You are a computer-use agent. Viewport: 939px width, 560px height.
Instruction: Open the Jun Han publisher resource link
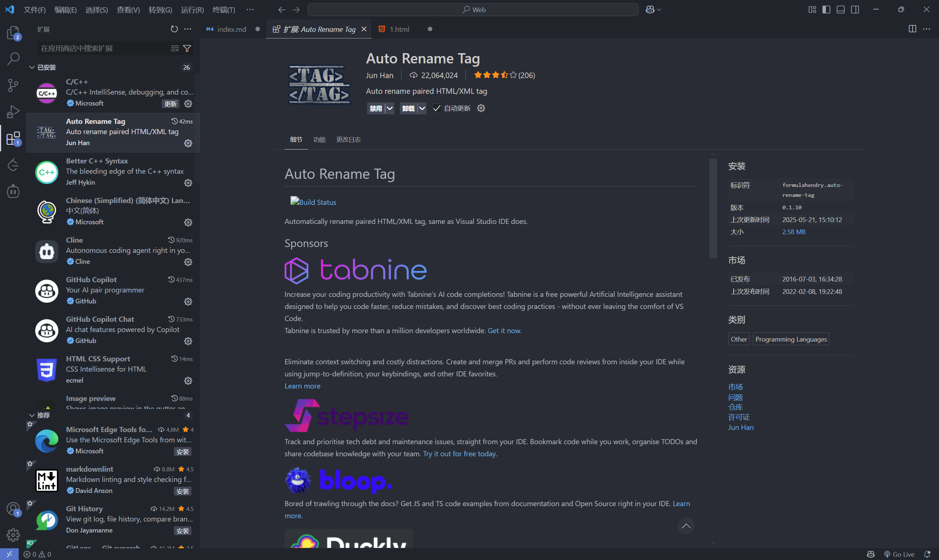click(741, 428)
